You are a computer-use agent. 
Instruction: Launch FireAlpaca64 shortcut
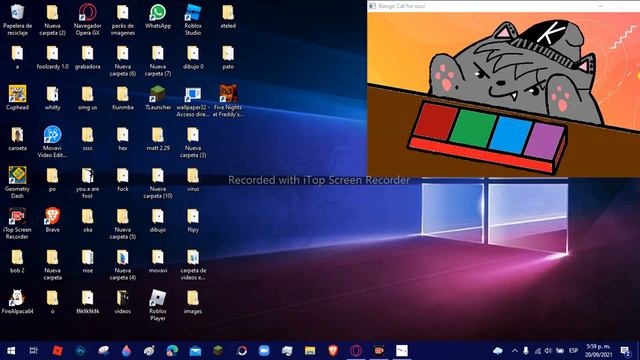pos(17,302)
